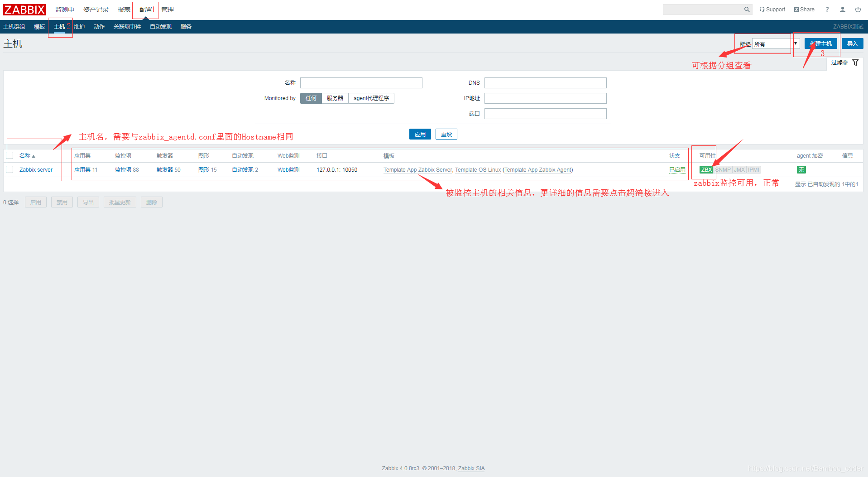Open the user profile icon
This screenshot has height=477, width=868.
(843, 10)
